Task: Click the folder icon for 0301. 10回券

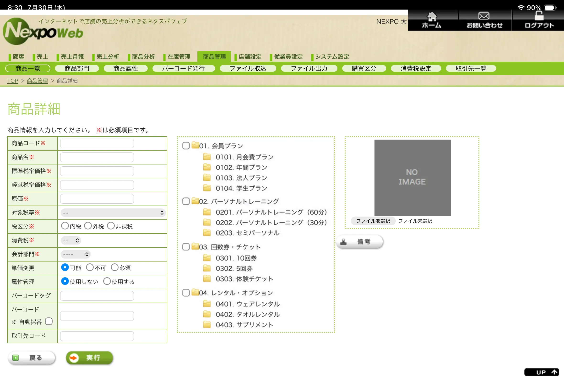Action: click(x=207, y=258)
